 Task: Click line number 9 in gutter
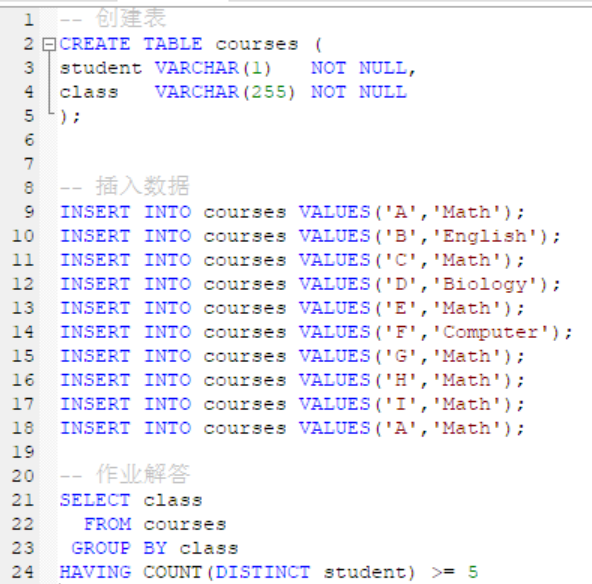pyautogui.click(x=29, y=212)
